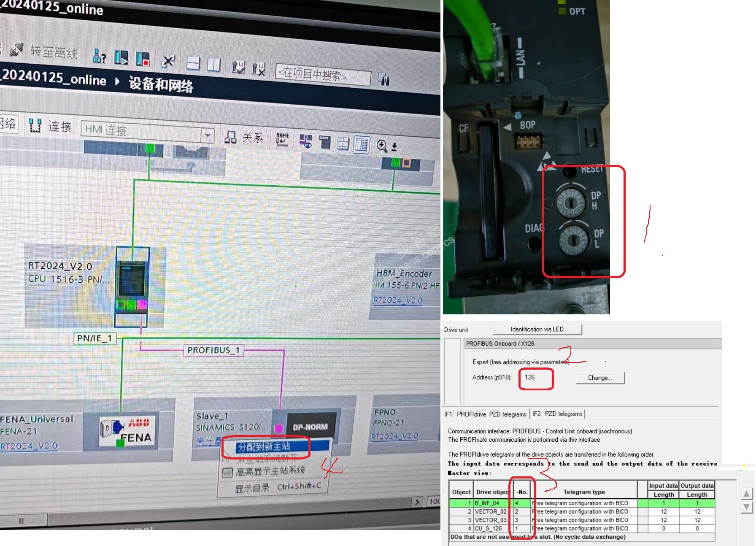
Task: Click the dark page-break icon in network toolbar
Action: point(324,142)
